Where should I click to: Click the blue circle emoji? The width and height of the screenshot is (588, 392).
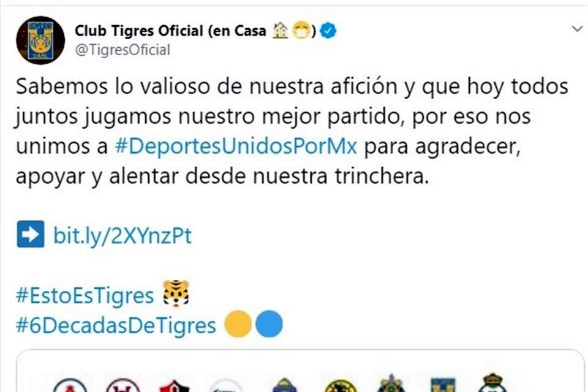(x=269, y=324)
